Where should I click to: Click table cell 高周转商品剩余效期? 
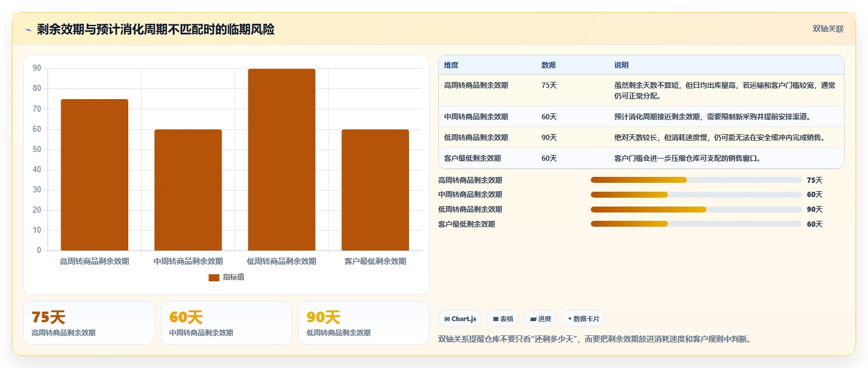(476, 85)
